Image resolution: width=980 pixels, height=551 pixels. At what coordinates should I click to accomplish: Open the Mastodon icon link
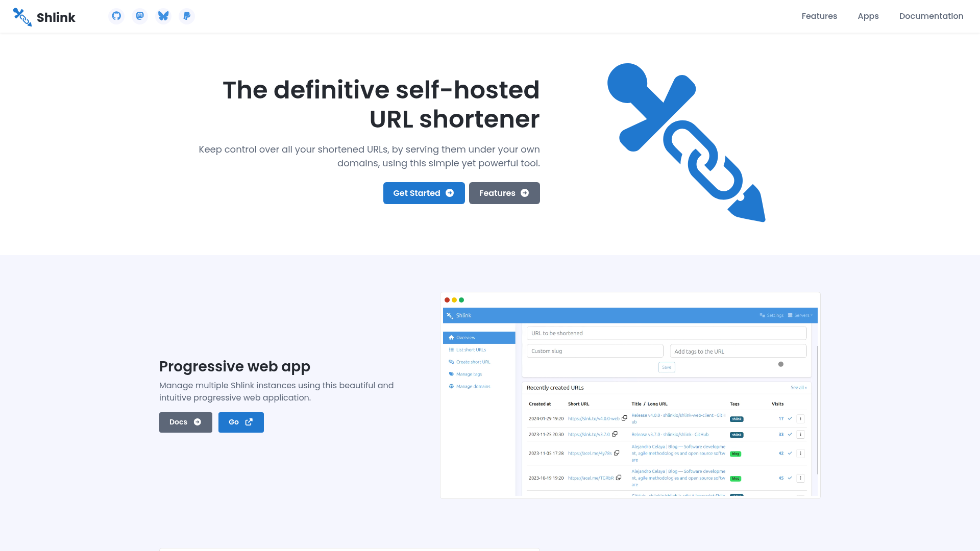point(140,16)
